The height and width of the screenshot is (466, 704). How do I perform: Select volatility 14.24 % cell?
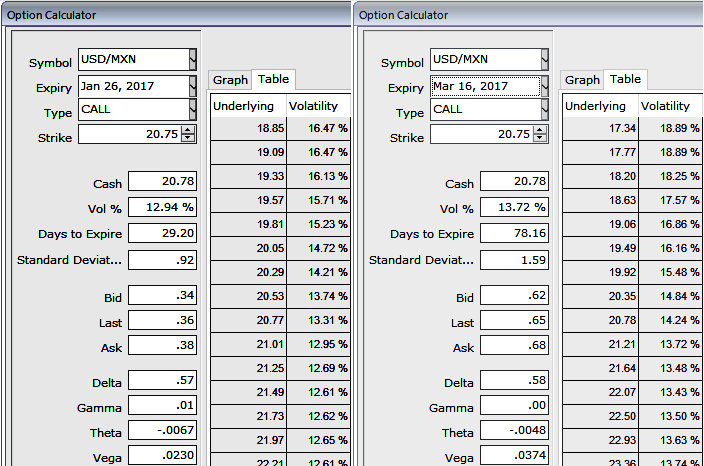click(671, 321)
